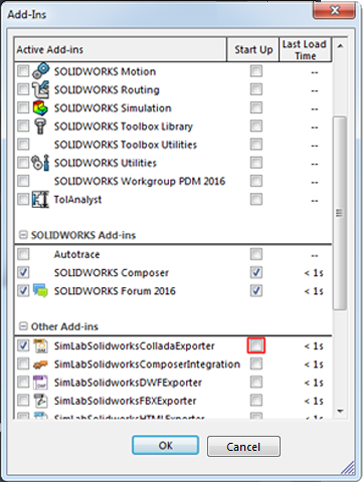Enable SimLabSolidworksFBXExporter active checkbox
Image resolution: width=363 pixels, height=482 pixels.
click(23, 400)
